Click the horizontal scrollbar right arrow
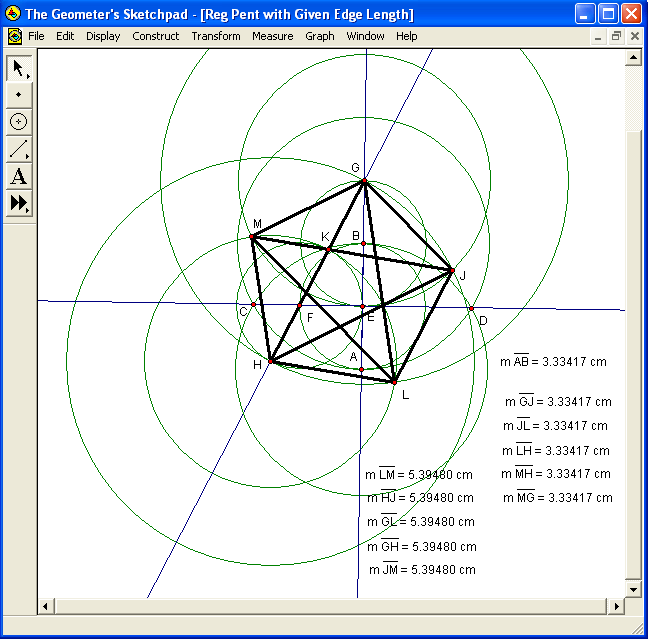 click(616, 606)
